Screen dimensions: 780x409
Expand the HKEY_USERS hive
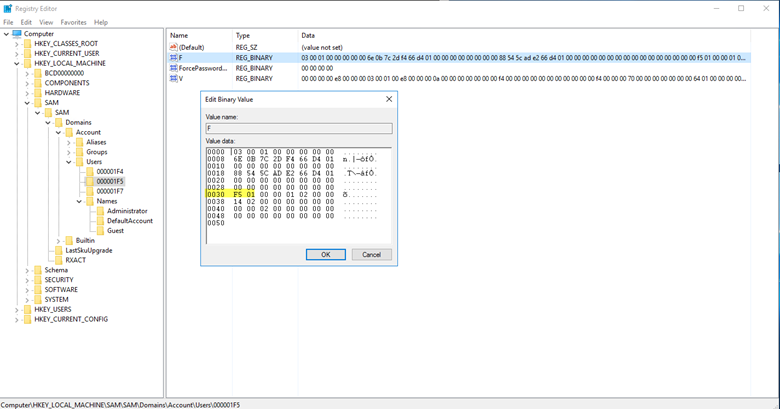coord(16,309)
